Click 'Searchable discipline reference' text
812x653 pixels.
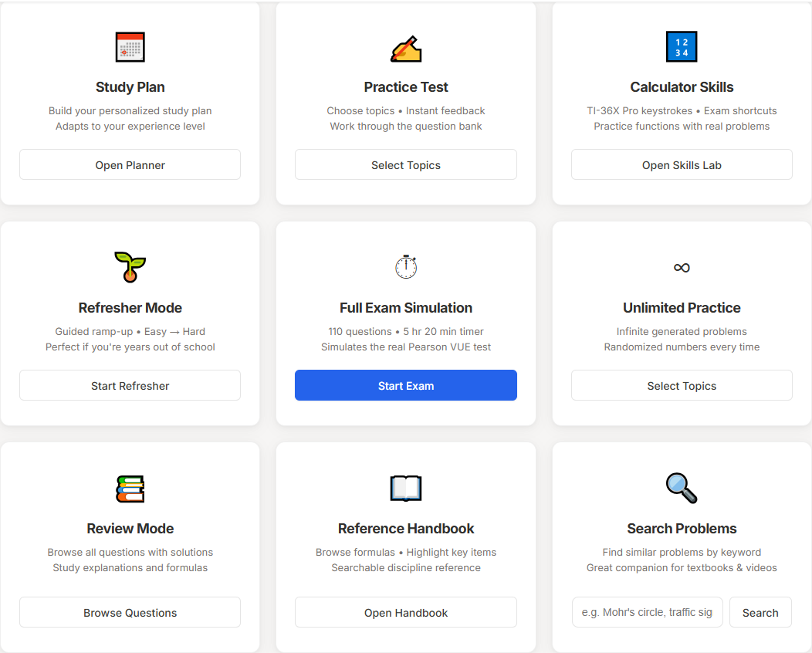(x=406, y=567)
